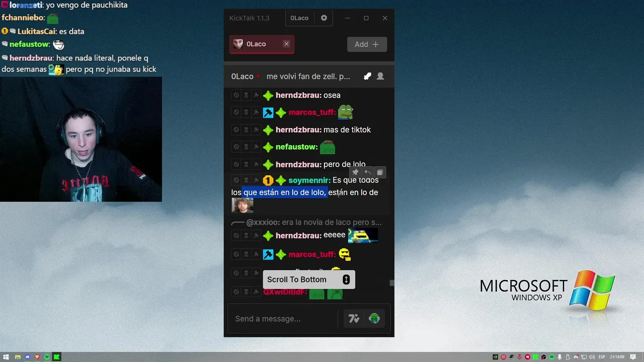
Task: Open Spotify from the taskbar
Action: coord(47,357)
